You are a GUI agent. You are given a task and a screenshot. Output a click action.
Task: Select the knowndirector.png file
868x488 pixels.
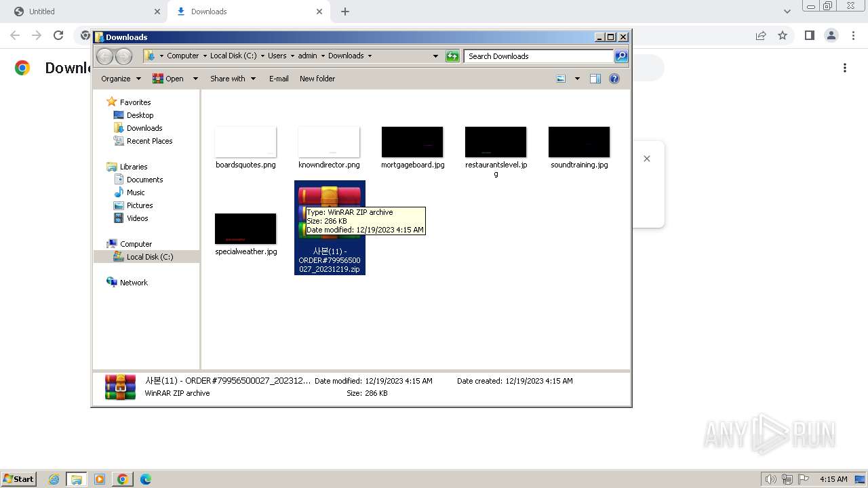(x=329, y=148)
